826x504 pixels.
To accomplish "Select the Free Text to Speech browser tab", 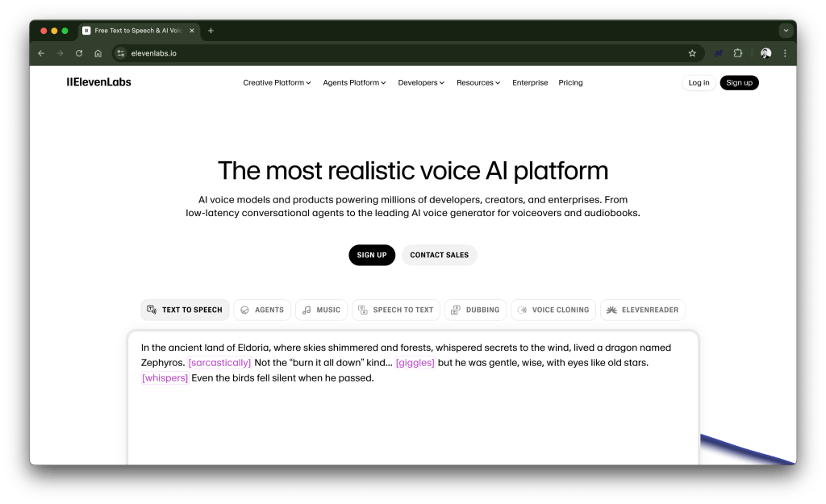I will [138, 31].
